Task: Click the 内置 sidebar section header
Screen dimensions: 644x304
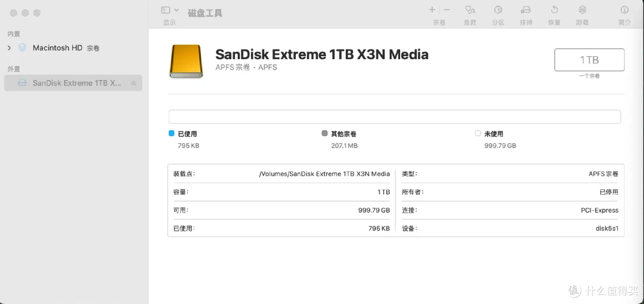Action: (14, 34)
